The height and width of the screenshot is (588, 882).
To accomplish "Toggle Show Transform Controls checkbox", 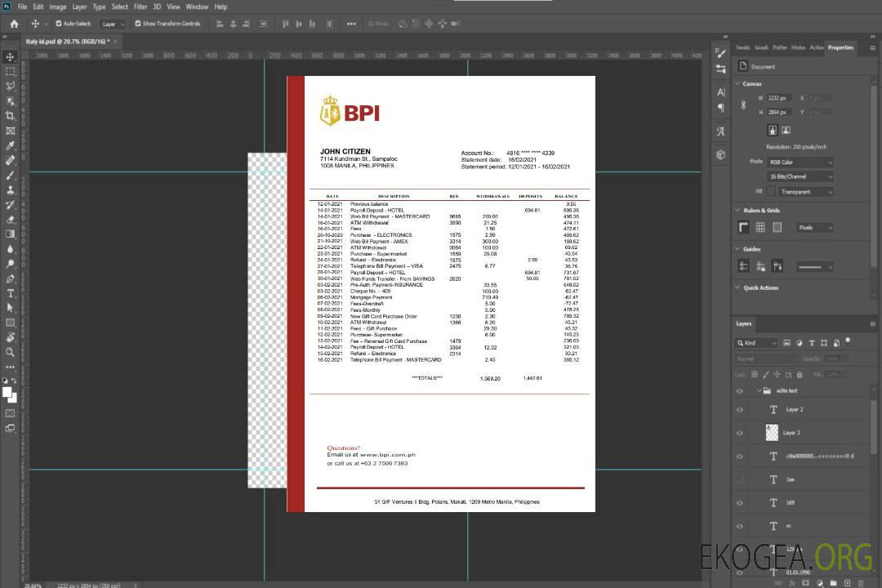I will coord(138,24).
